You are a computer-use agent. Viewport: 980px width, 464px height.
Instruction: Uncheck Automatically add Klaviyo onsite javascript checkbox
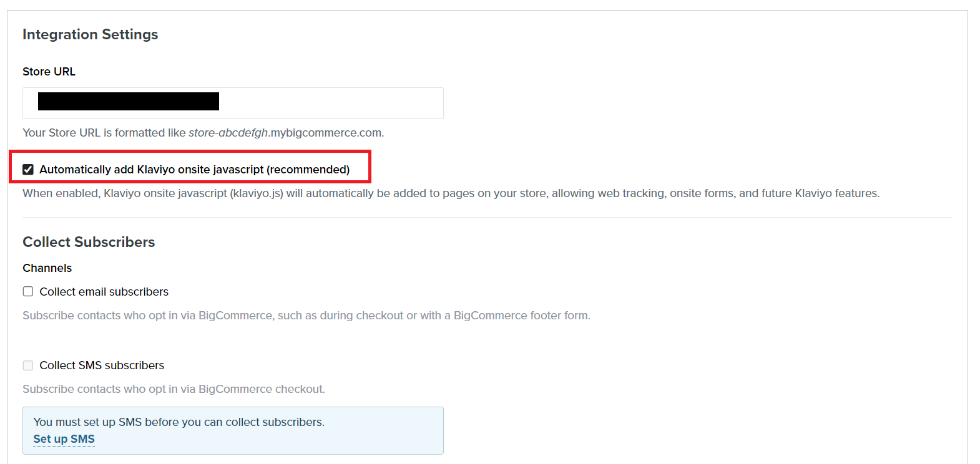pyautogui.click(x=28, y=170)
